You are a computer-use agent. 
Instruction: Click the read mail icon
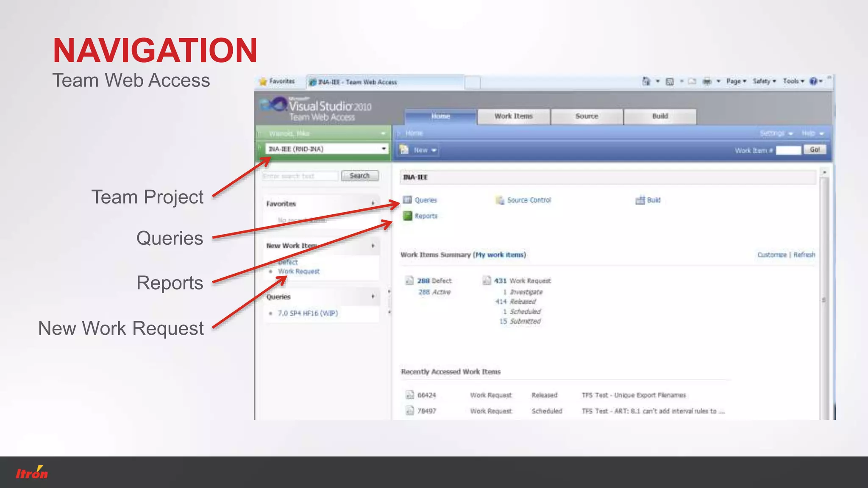pos(692,81)
